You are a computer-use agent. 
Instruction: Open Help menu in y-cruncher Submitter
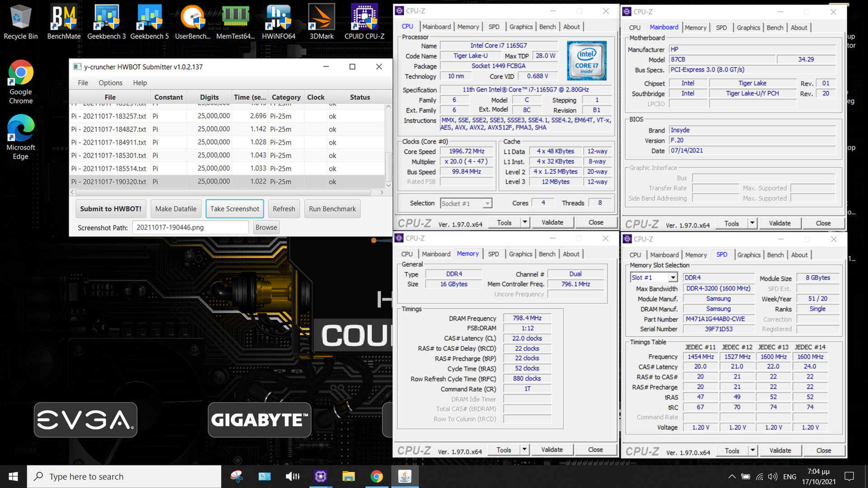[140, 83]
